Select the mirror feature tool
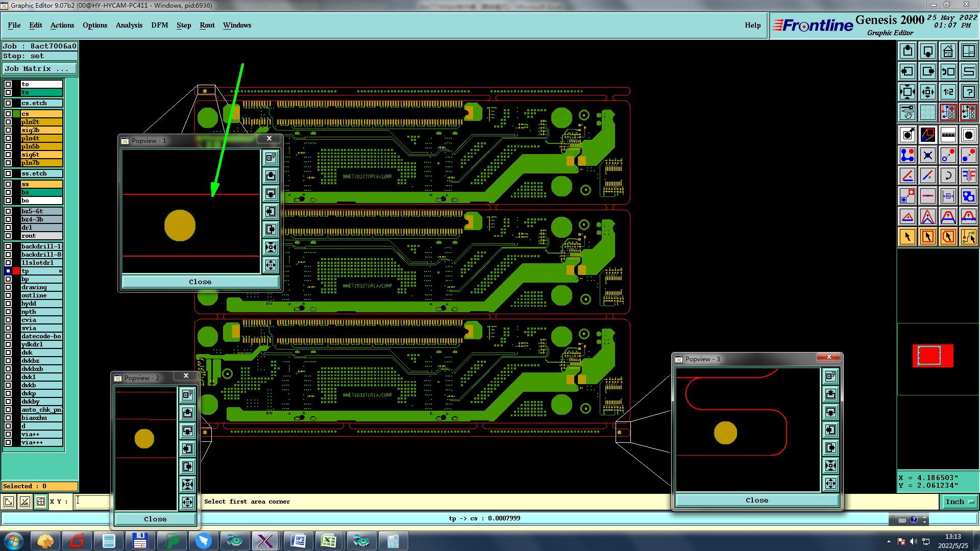980x551 pixels. 968,176
